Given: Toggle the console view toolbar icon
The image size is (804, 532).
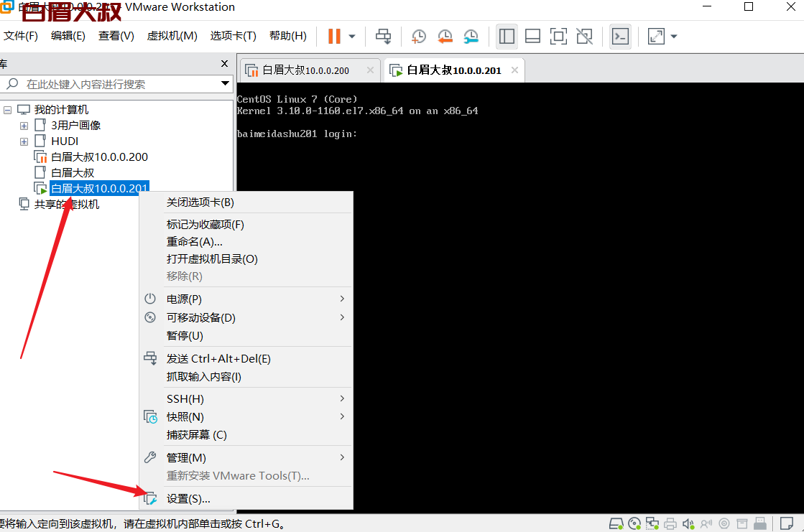Looking at the screenshot, I should click(621, 37).
